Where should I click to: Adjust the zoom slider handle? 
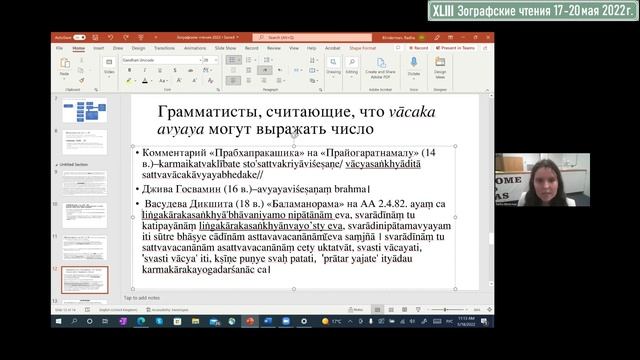(x=445, y=310)
